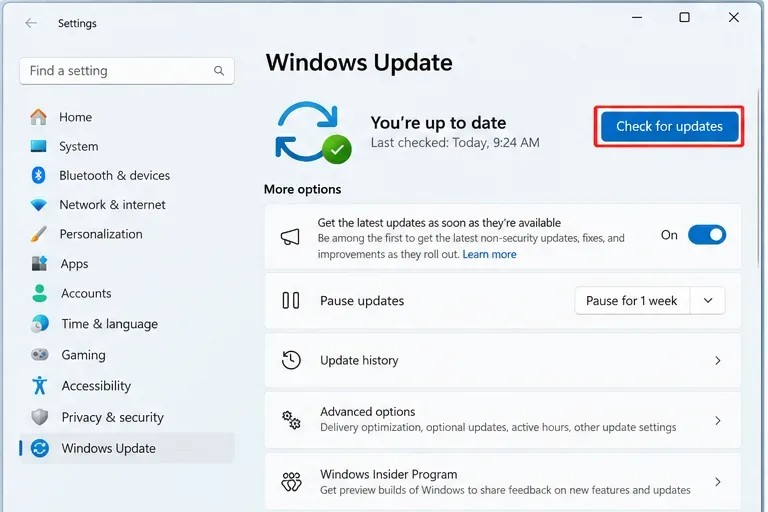
Task: Click the Accounts person icon
Action: [39, 293]
